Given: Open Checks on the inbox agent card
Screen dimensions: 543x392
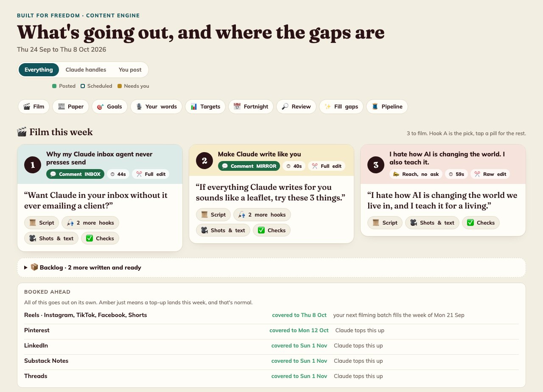Looking at the screenshot, I should [100, 238].
